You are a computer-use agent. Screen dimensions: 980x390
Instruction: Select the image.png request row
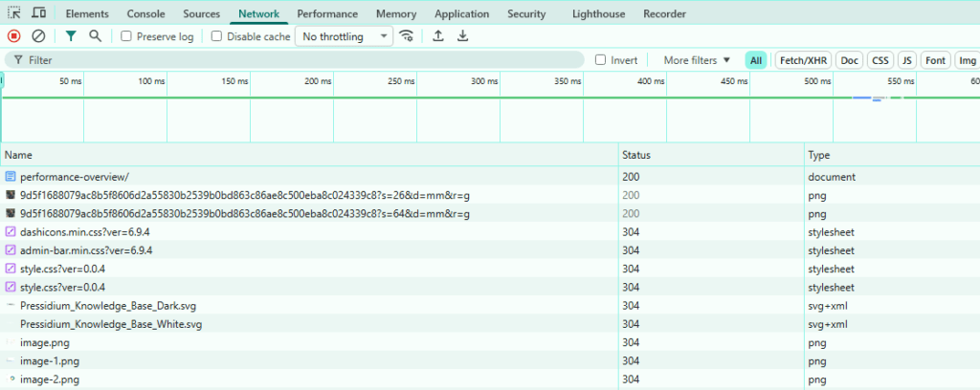click(490, 343)
